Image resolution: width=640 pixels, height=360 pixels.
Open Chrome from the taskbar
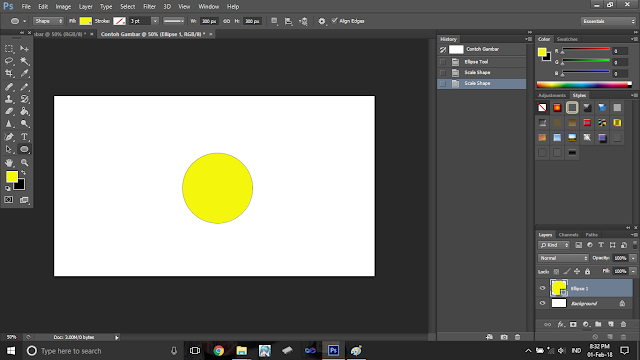tap(219, 351)
